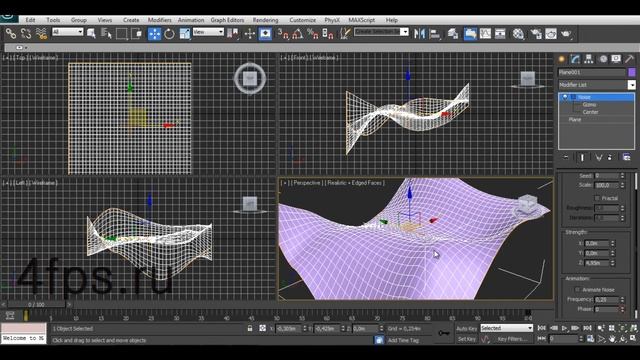640x360 pixels.
Task: Click the time slider handle 0 / 100
Action: (x=36, y=304)
